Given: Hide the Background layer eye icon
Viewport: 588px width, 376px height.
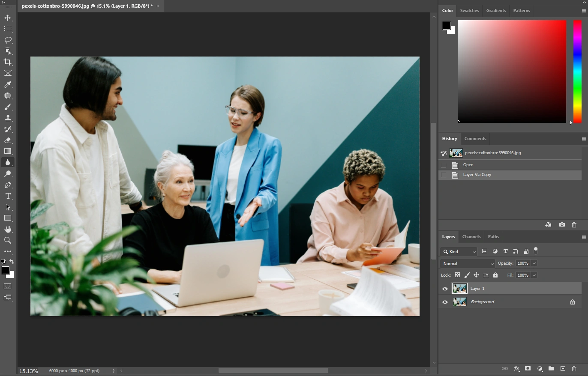Looking at the screenshot, I should coord(445,302).
